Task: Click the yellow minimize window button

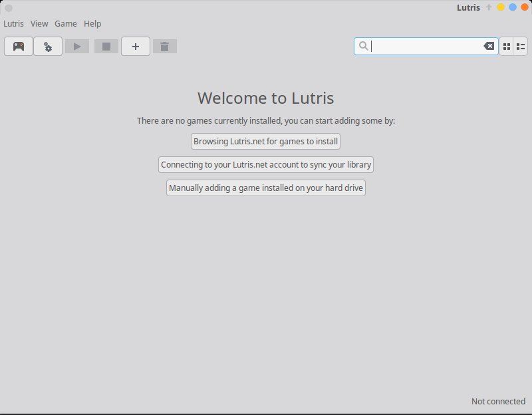Action: click(501, 7)
